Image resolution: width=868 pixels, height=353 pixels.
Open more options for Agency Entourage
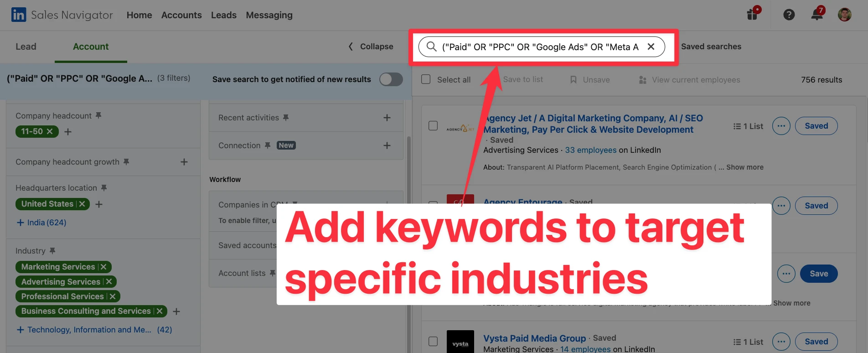pyautogui.click(x=781, y=206)
